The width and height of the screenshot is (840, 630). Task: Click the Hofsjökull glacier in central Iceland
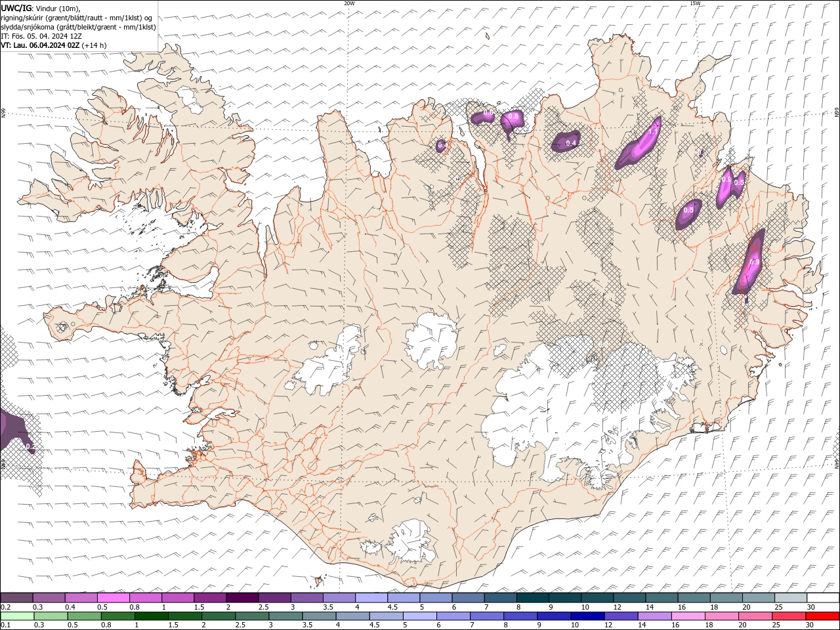[x=431, y=341]
